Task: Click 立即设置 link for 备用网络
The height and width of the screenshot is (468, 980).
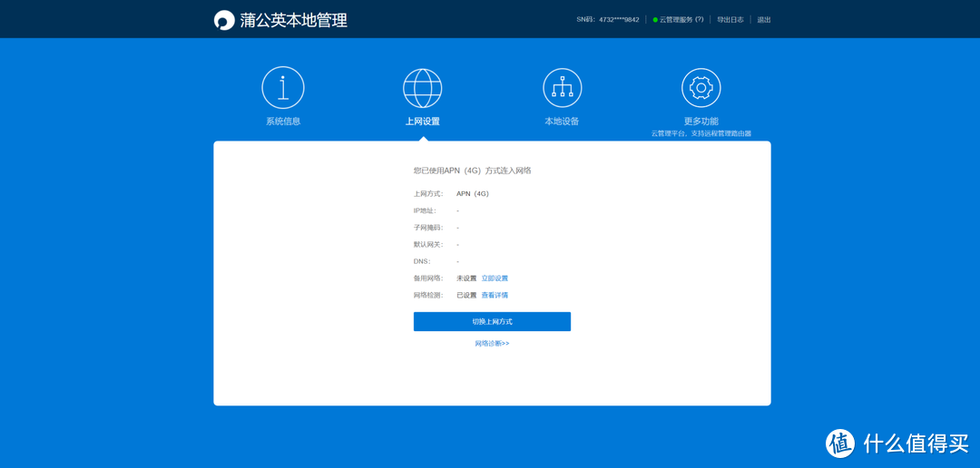Action: point(495,278)
